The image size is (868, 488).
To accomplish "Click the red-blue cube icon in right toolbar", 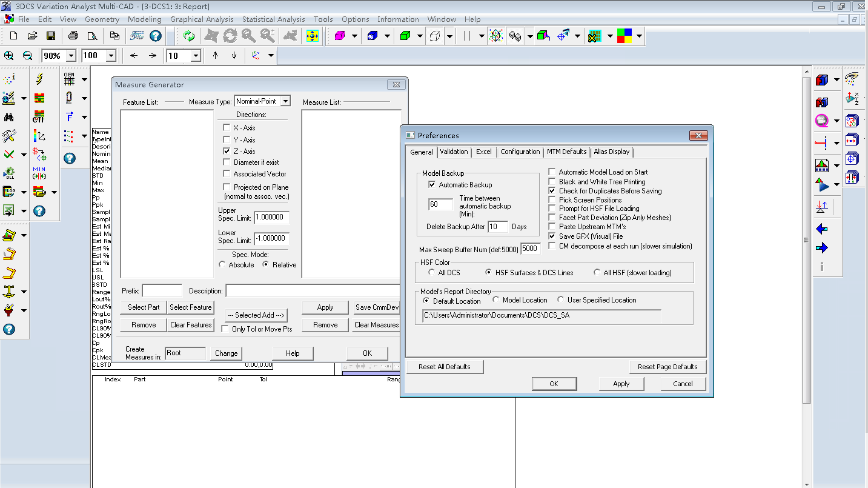I will [x=822, y=80].
